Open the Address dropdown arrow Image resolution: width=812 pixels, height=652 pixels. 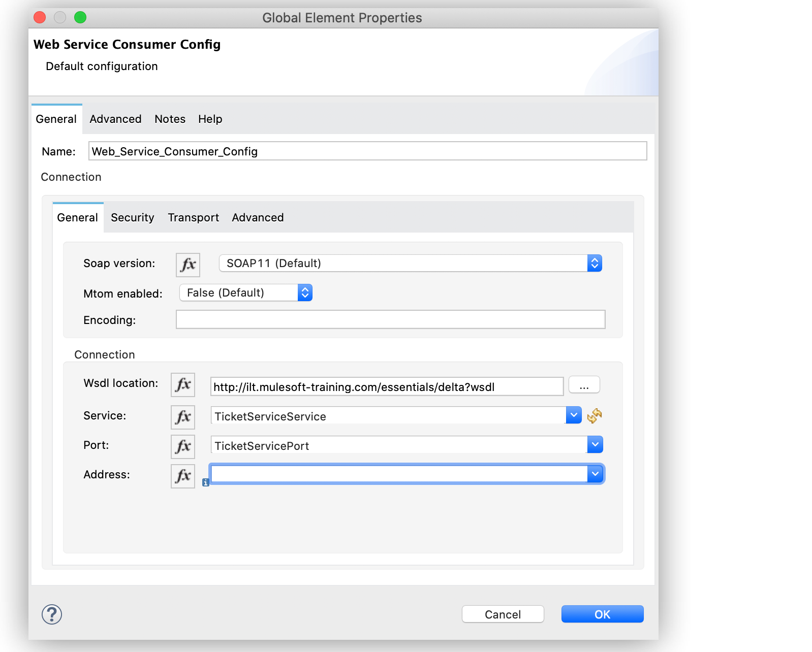[595, 474]
